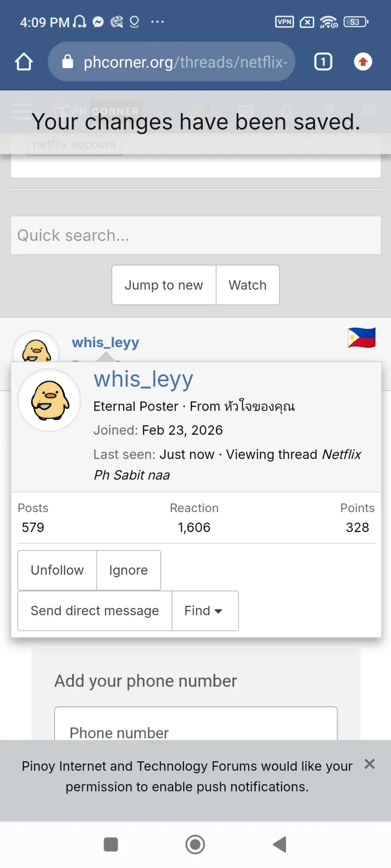391x868 pixels.
Task: Tap the three dots in status bar
Action: (x=157, y=22)
